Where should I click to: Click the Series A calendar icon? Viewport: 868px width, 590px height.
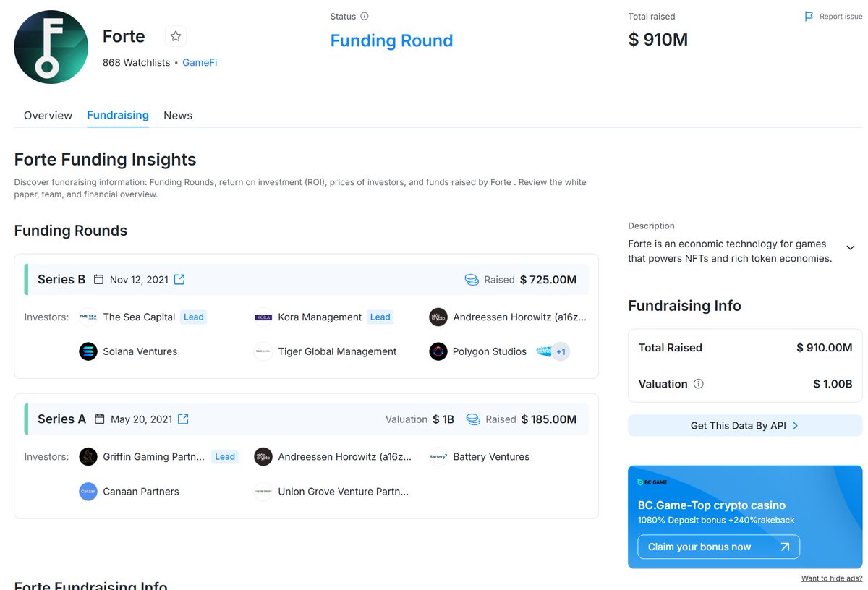(100, 419)
